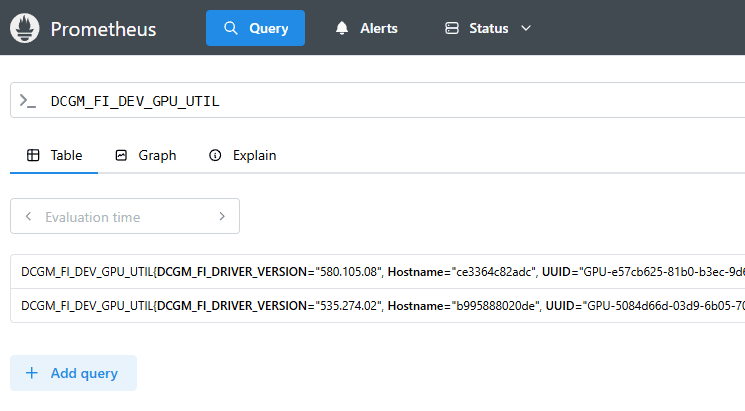Click the info circle icon beside Explain
The width and height of the screenshot is (745, 411).
click(215, 155)
